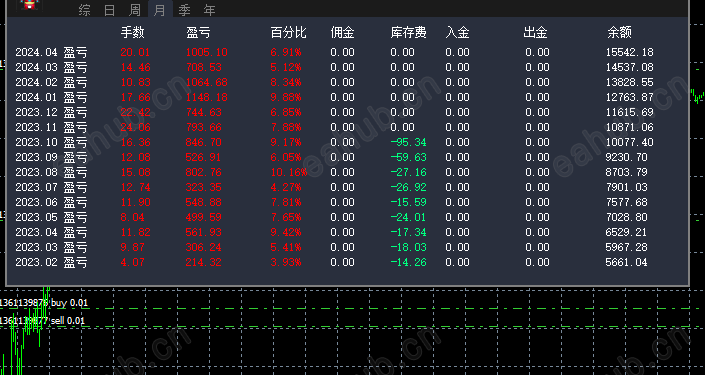Select the 2024.02 盈亏 row label

pyautogui.click(x=51, y=82)
